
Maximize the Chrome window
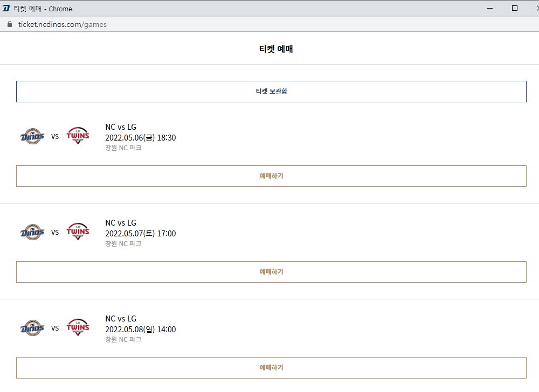tap(515, 8)
